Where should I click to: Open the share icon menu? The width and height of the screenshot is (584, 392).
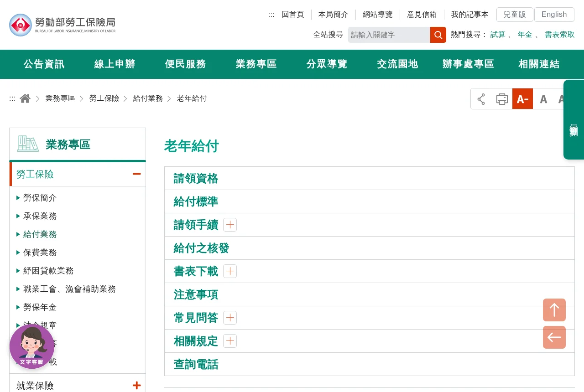[481, 99]
